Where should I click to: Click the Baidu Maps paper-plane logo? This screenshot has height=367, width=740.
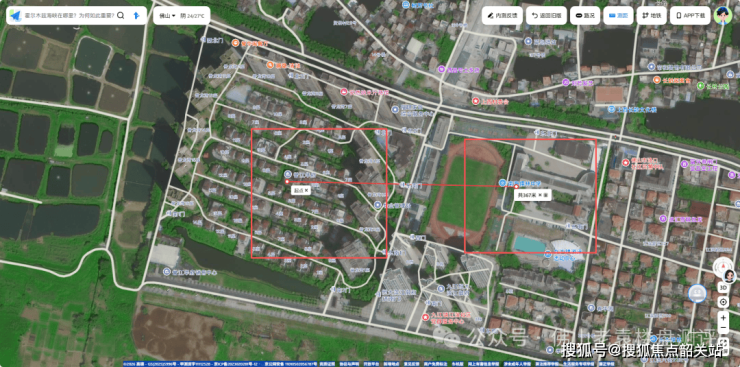coord(16,16)
